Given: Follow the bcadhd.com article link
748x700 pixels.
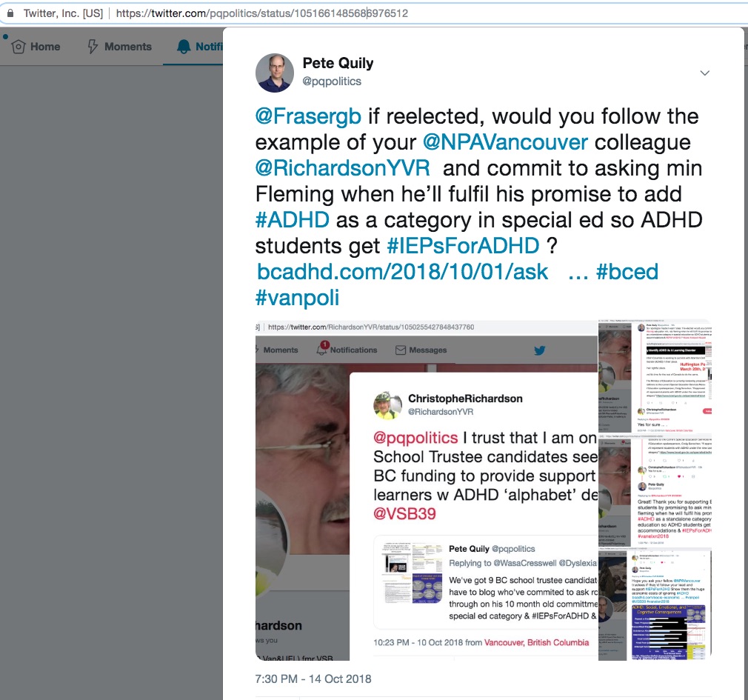Looking at the screenshot, I should point(403,272).
